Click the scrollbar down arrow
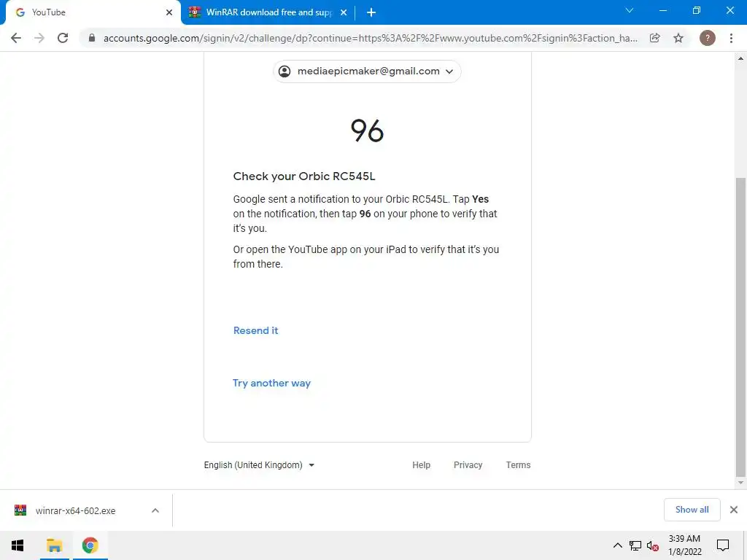Viewport: 747px width, 560px height. pos(740,483)
